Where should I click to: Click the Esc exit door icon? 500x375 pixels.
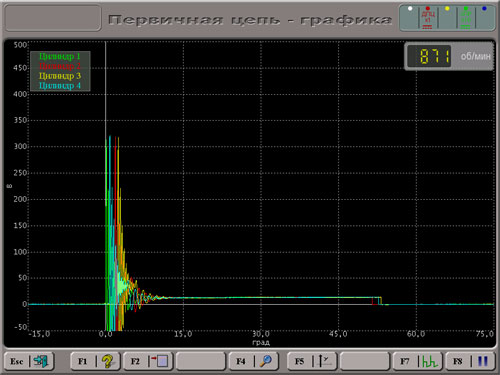click(41, 361)
